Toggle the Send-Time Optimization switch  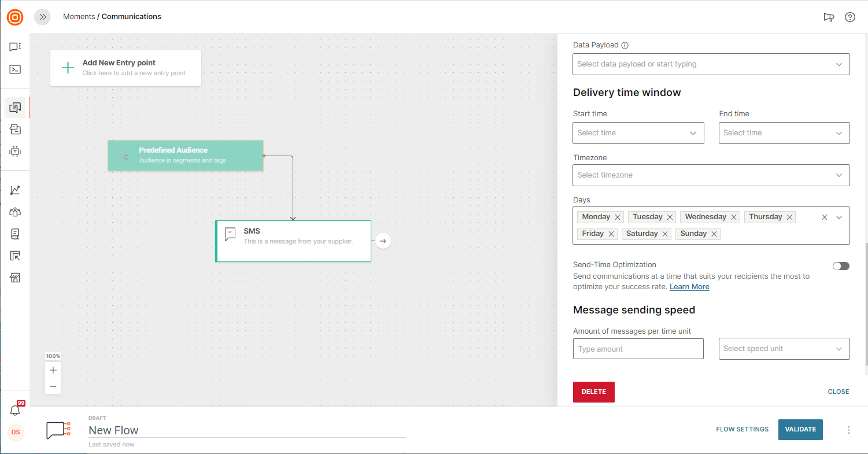coord(841,266)
